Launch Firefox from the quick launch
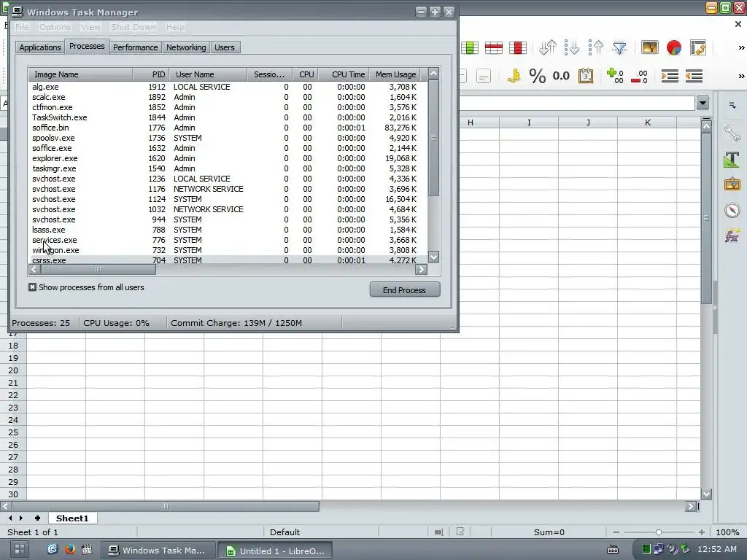747x560 pixels. tap(69, 549)
